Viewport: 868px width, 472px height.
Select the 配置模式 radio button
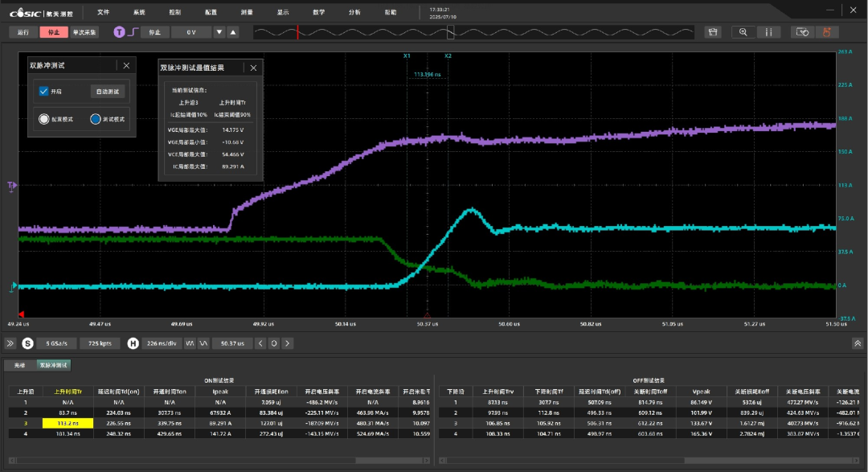coord(44,119)
